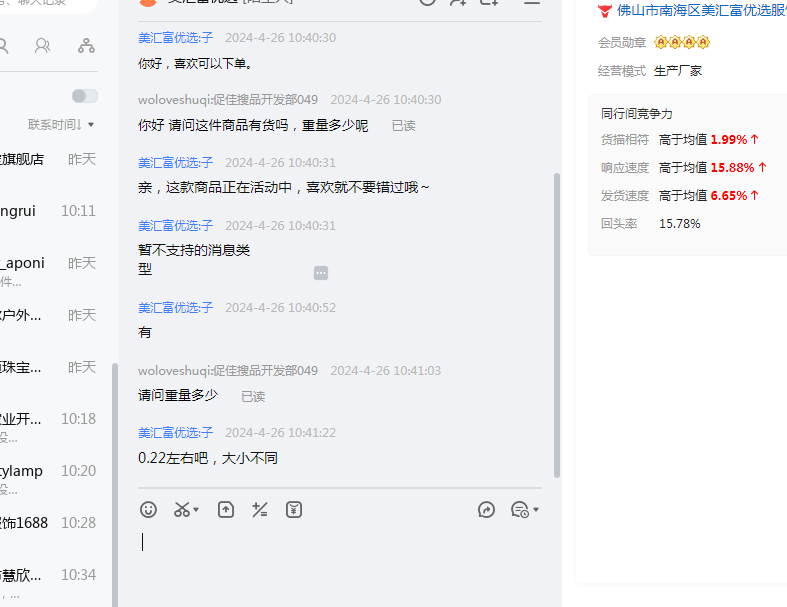Click the 发货速度 value 6.65%
The image size is (787, 607).
729,195
